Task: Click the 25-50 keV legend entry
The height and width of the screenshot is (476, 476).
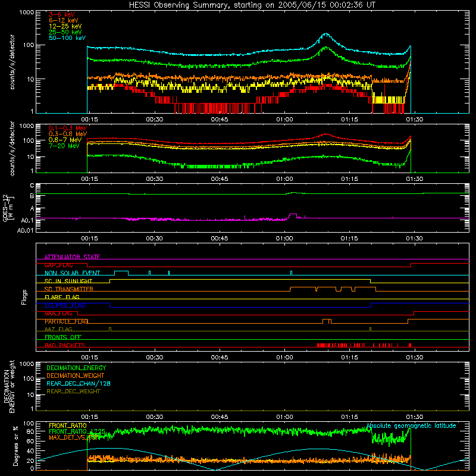Action: tap(65, 32)
